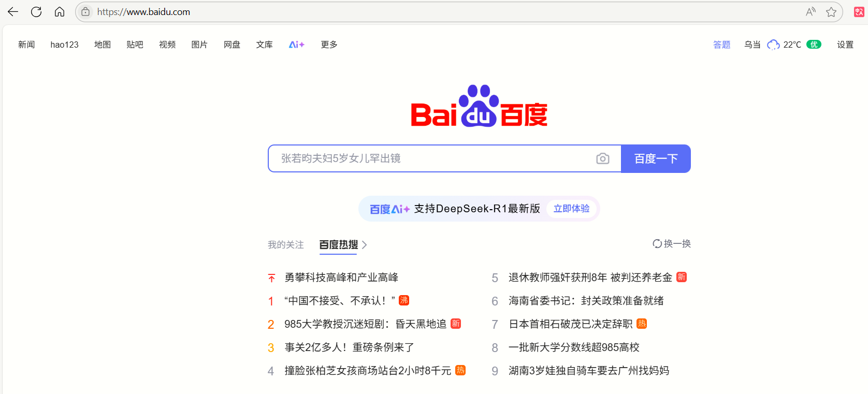Viewport: 868px width, 394px height.
Task: Click the 热 badge beside 日本首相 item
Action: click(x=642, y=324)
